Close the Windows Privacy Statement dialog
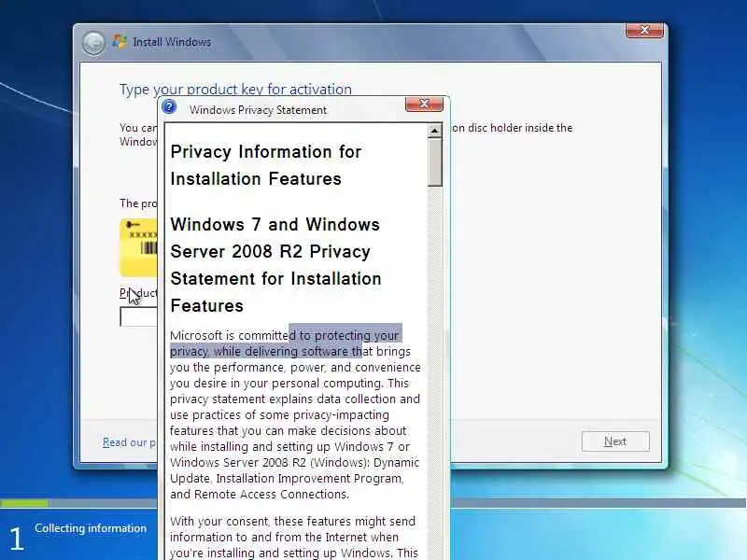Screen dimensions: 747x560 [424, 104]
